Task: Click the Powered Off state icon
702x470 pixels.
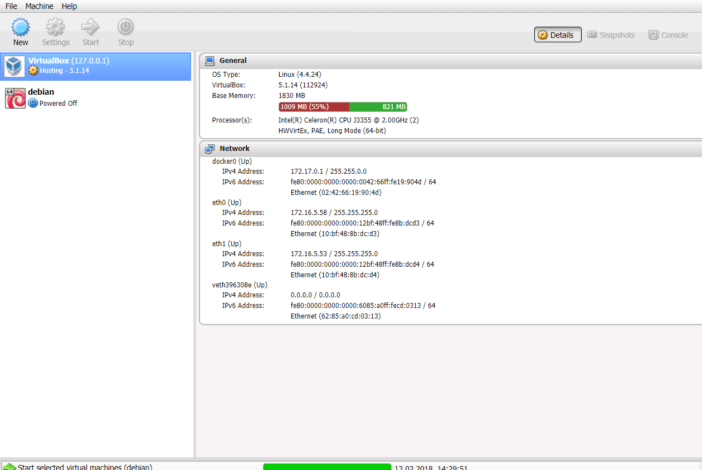Action: tap(33, 103)
